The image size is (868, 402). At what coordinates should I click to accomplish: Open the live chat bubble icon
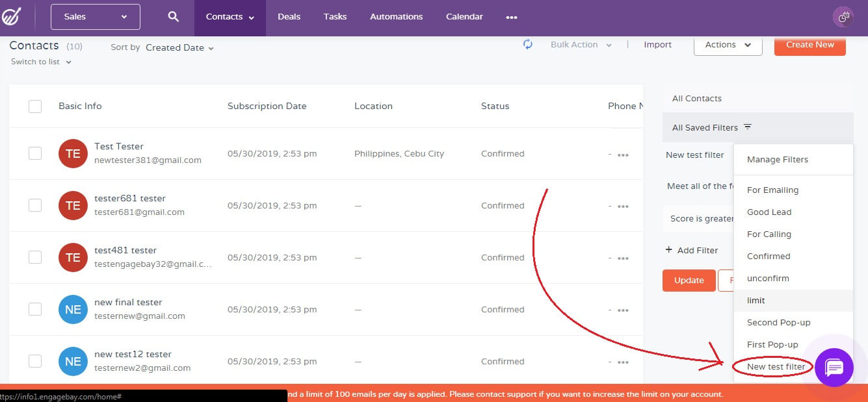coord(834,368)
